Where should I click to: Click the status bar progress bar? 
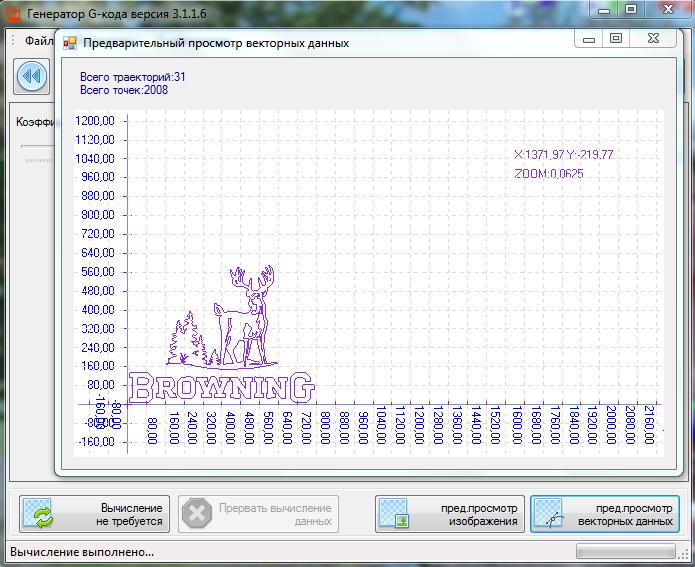(x=625, y=551)
